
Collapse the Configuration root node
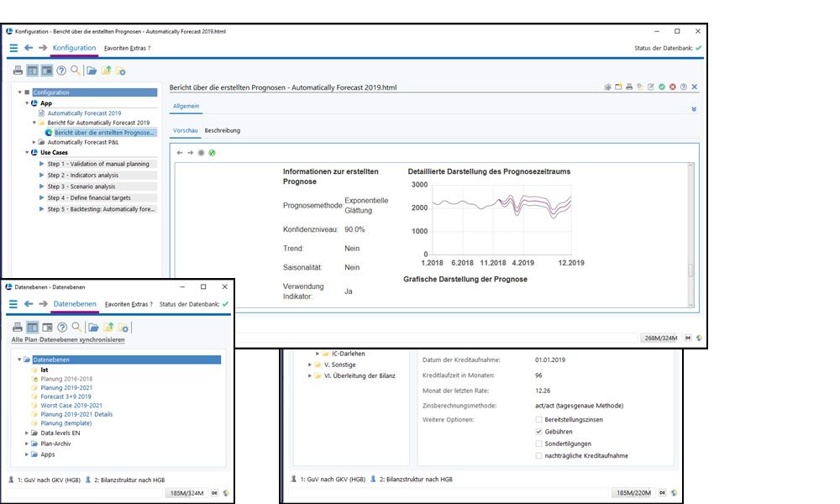(x=20, y=92)
